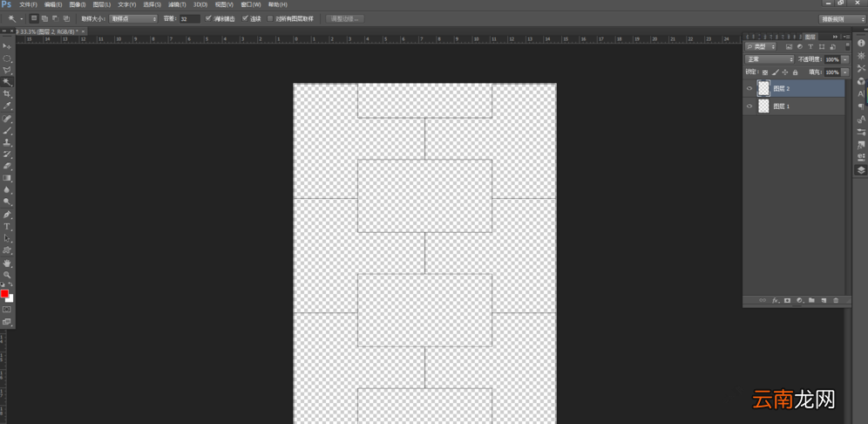
Task: Filter layers by adjustment type
Action: click(x=800, y=46)
